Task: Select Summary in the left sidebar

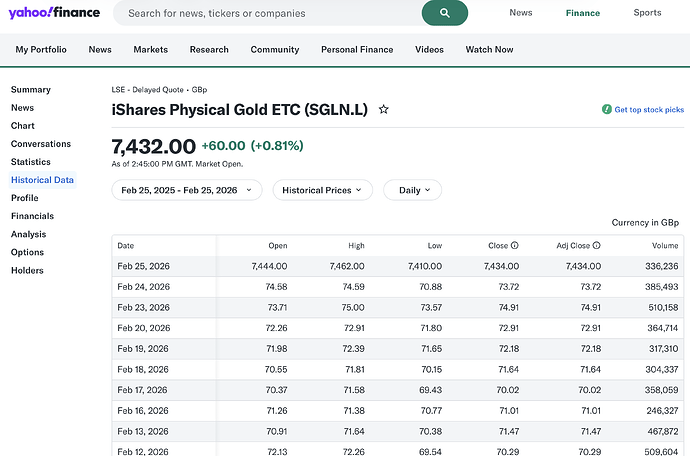Action: coord(30,90)
